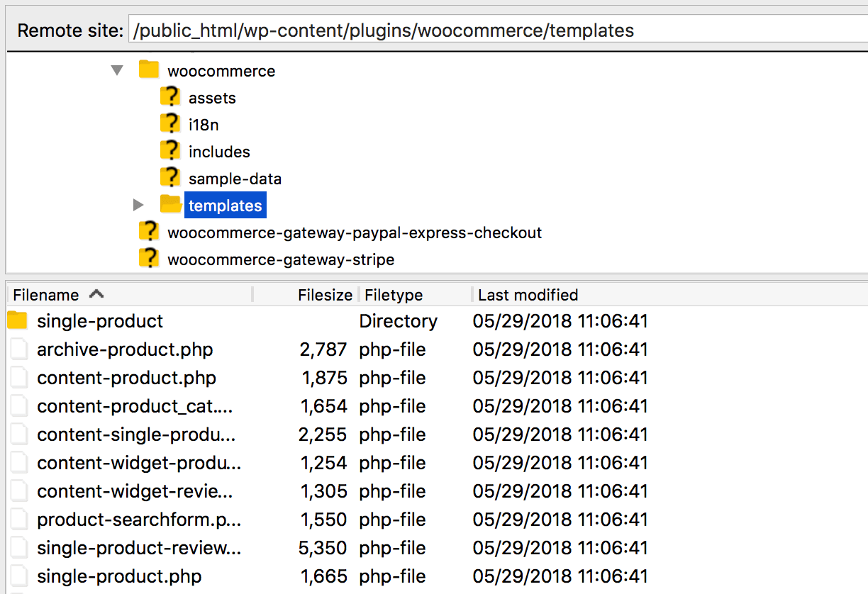Select the content-widget-revie... filename
This screenshot has width=868, height=594.
coord(135,491)
